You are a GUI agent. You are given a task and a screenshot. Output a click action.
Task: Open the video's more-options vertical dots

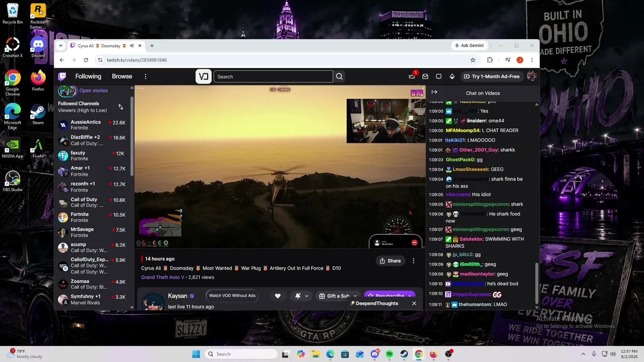tap(414, 261)
